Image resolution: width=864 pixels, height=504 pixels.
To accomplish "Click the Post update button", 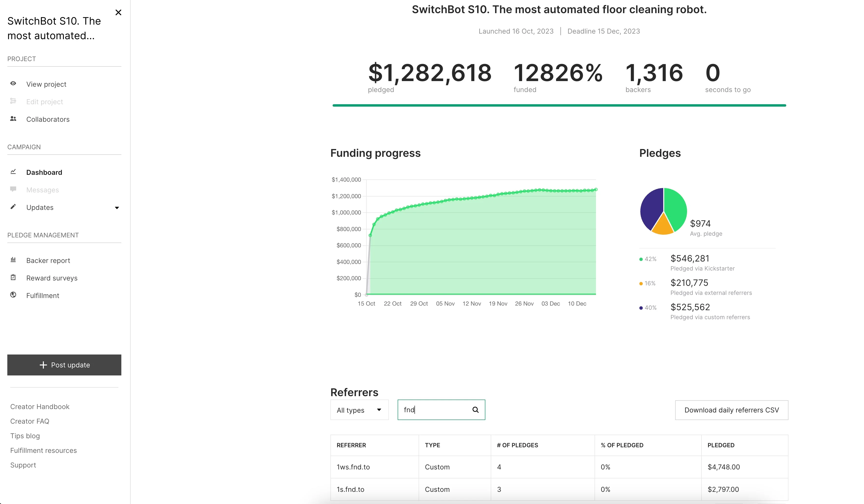I will click(64, 365).
